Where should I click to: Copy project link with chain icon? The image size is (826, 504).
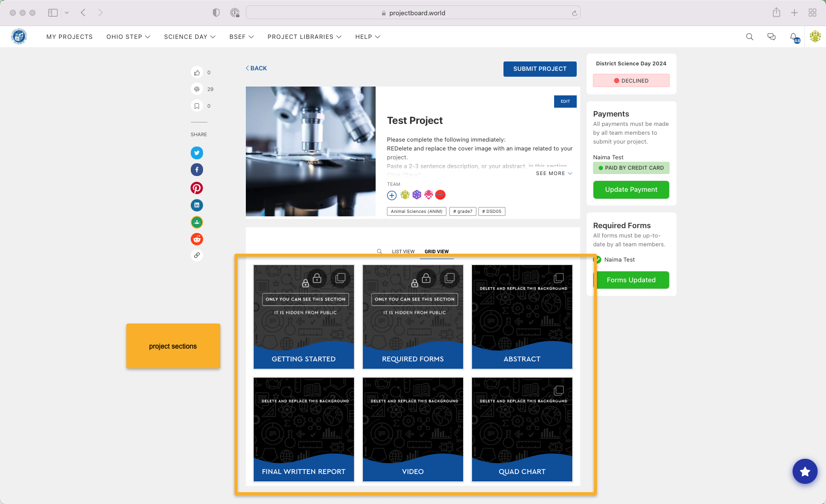point(197,255)
